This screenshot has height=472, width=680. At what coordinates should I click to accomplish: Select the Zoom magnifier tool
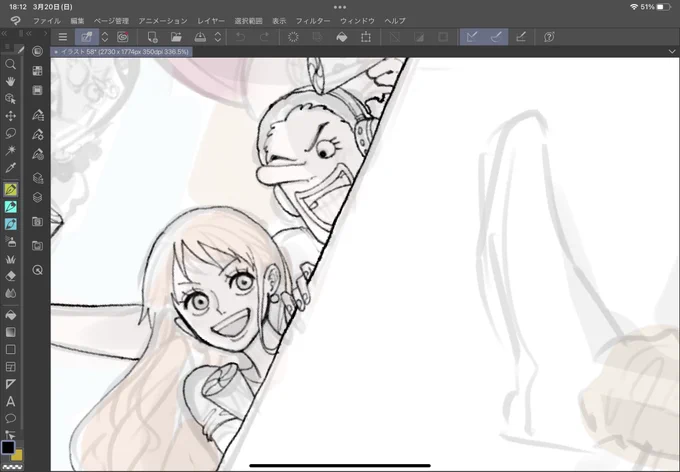click(10, 65)
